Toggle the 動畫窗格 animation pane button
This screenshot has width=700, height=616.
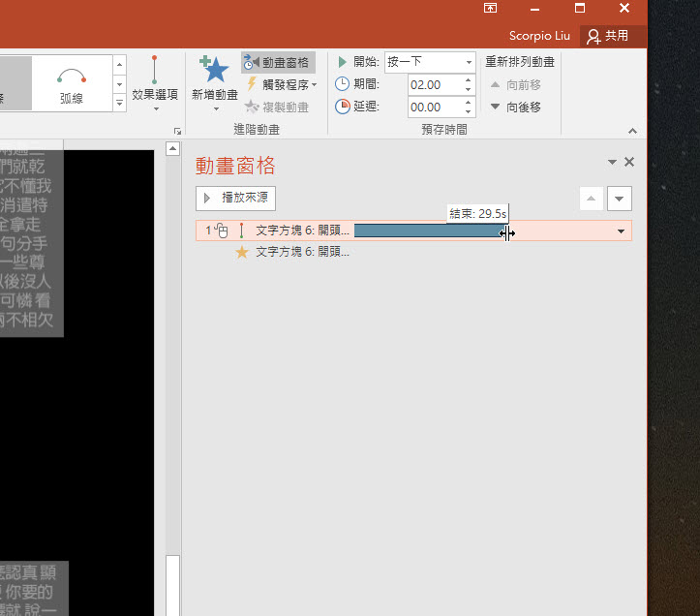pos(278,62)
